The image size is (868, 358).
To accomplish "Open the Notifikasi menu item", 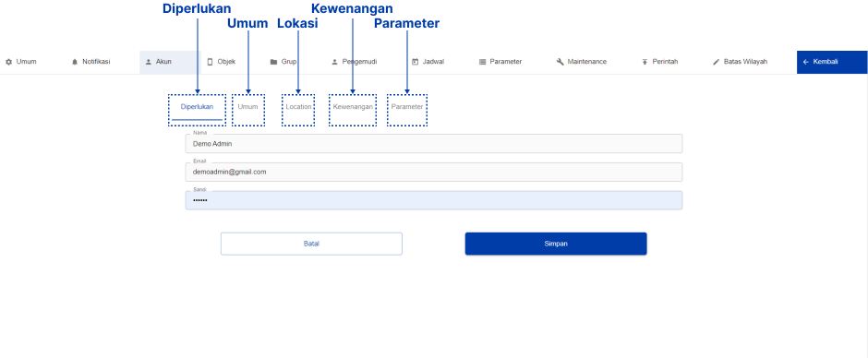I will tap(90, 62).
